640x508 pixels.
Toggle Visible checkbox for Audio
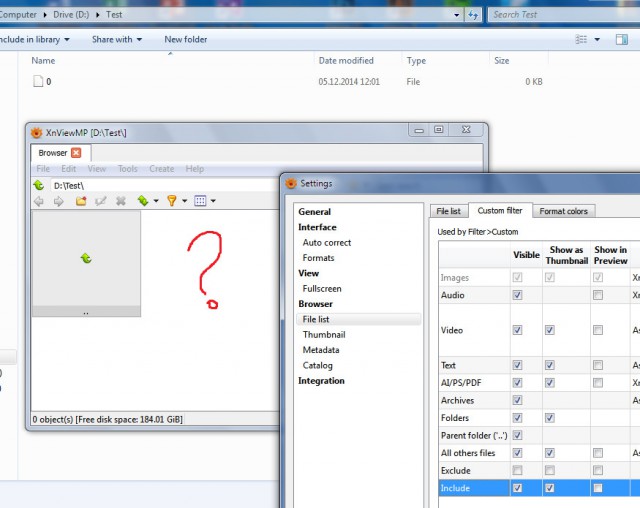coord(518,295)
